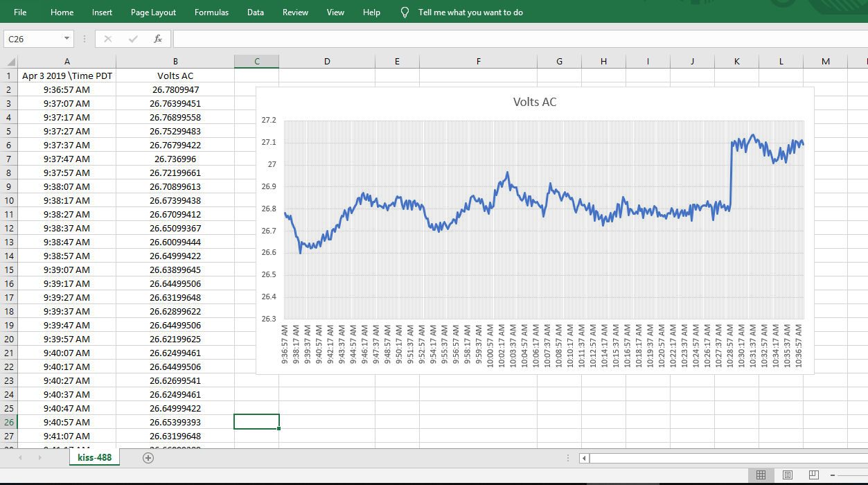This screenshot has height=485, width=868.
Task: Click cell with time 9:37:47 AM
Action: click(67, 159)
